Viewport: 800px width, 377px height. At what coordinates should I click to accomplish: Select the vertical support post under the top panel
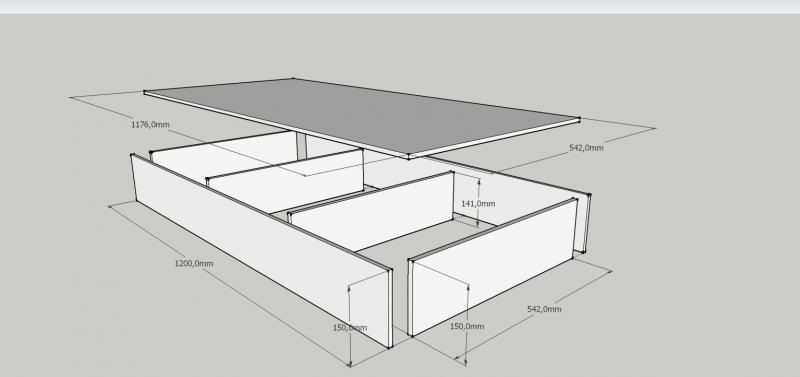(x=302, y=146)
